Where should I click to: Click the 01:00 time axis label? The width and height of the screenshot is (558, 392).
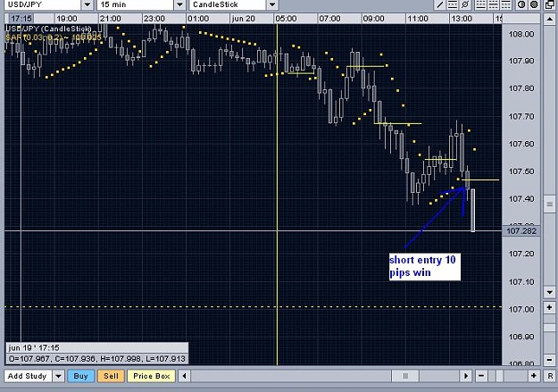coord(198,19)
